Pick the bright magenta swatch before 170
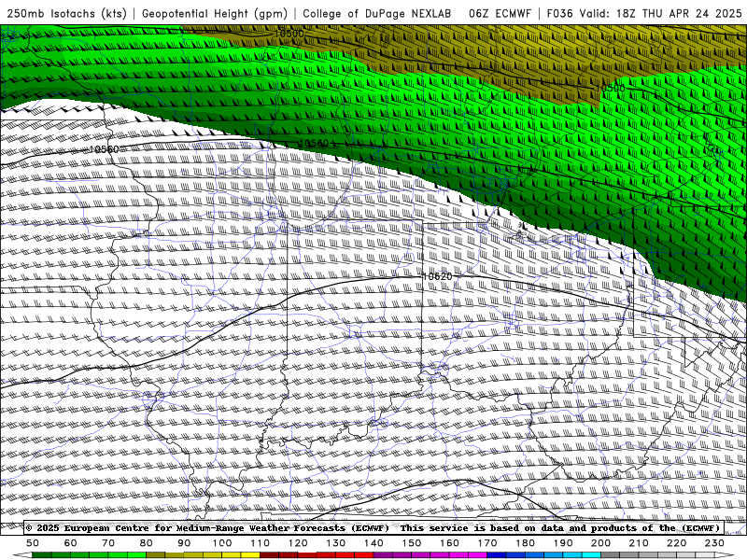The height and width of the screenshot is (560, 747). point(477,555)
